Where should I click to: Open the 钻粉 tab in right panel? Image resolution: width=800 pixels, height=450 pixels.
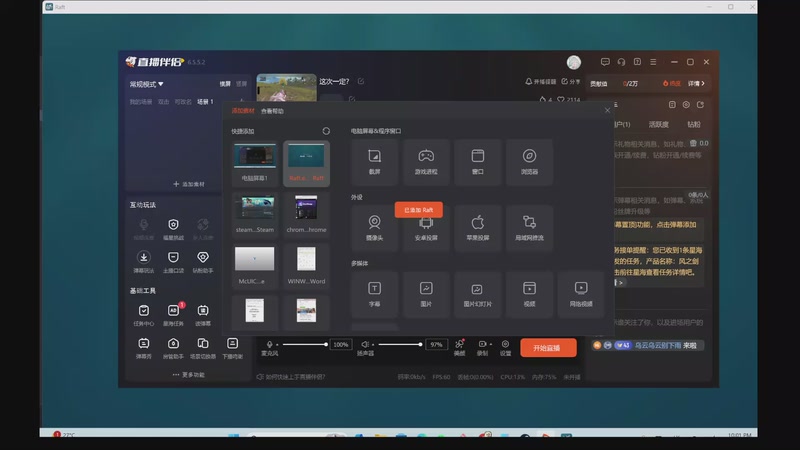tap(693, 124)
